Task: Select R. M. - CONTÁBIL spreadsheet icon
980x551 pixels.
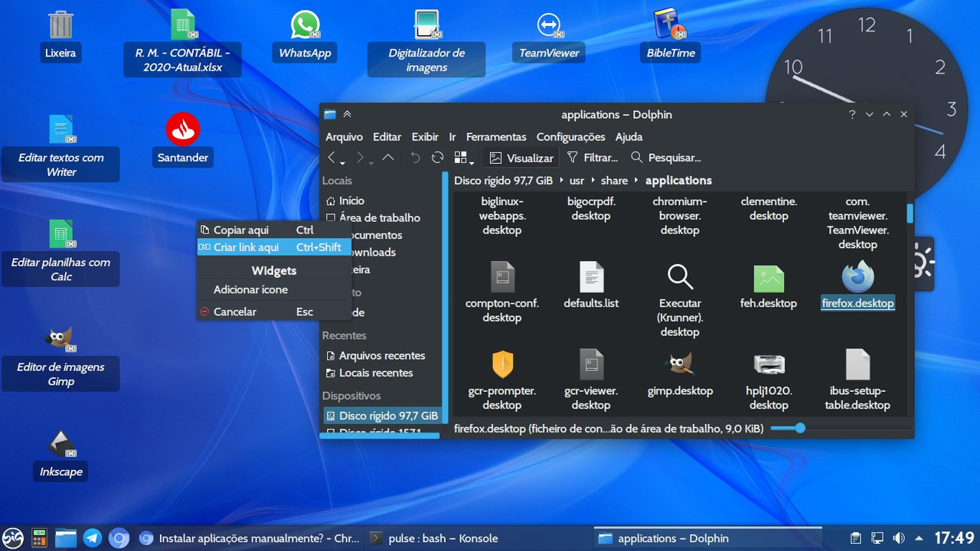Action: 183,43
